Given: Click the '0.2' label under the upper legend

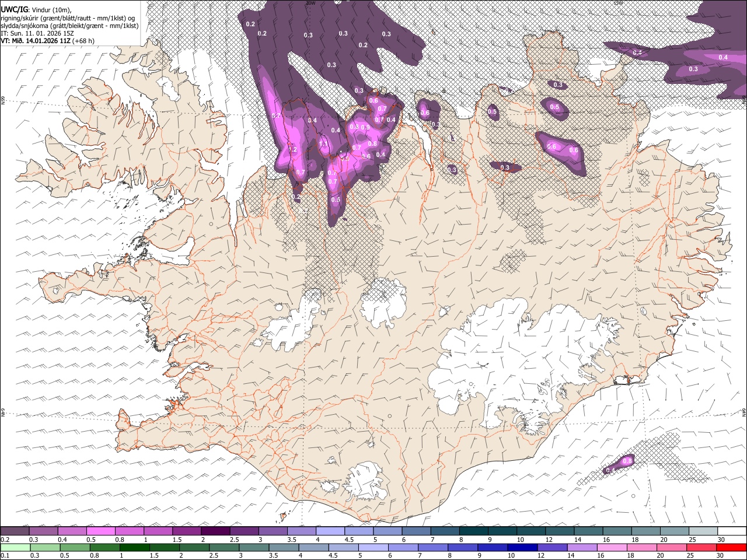Looking at the screenshot, I should 5,540.
